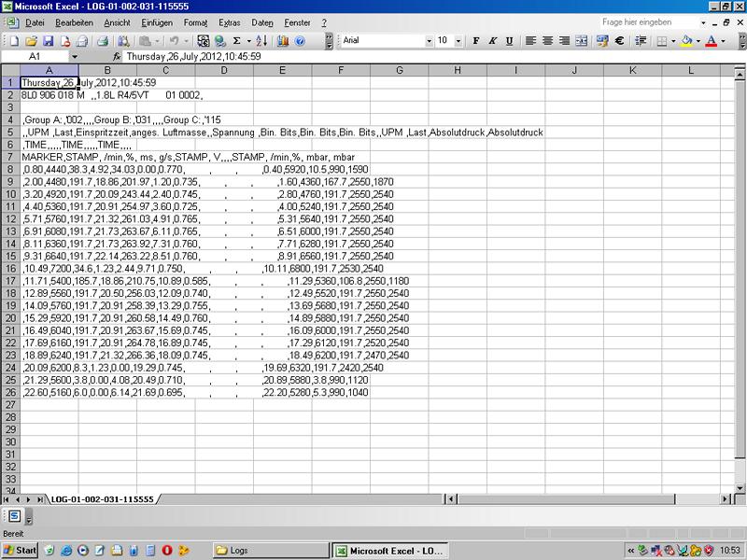Click the Print icon
The width and height of the screenshot is (747, 560).
point(104,41)
